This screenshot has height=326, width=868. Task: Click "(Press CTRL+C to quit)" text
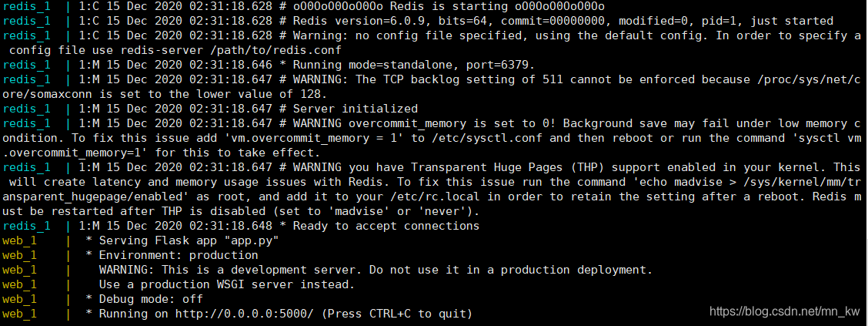396,314
